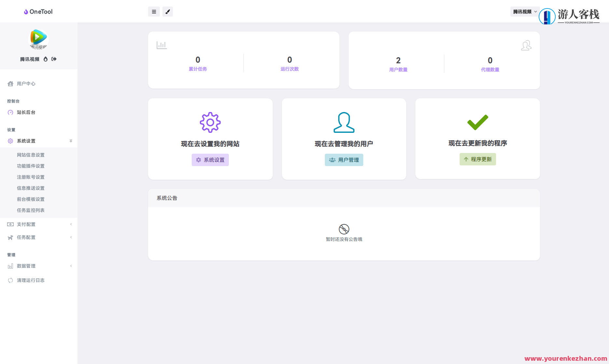Open 网站信息设置 in the sidebar

[x=31, y=155]
